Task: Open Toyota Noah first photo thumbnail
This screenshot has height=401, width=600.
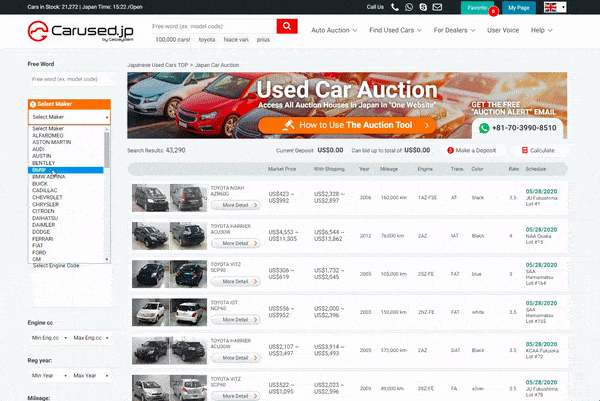Action: click(150, 198)
